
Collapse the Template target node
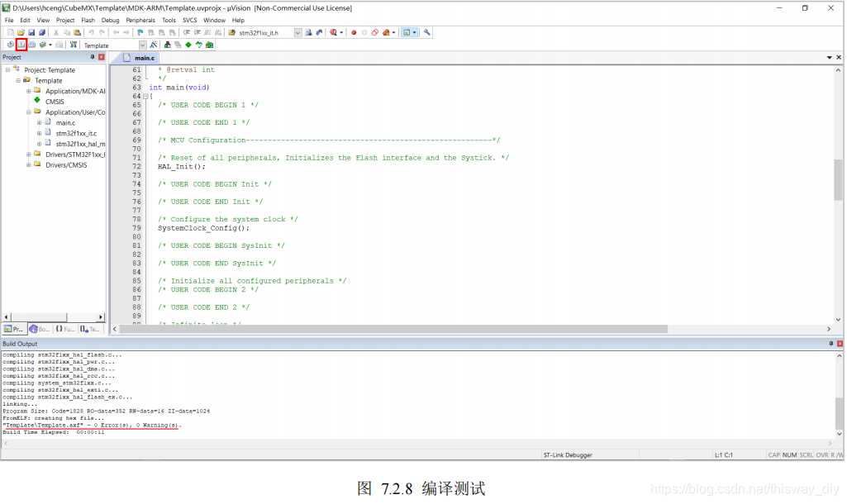pos(18,80)
